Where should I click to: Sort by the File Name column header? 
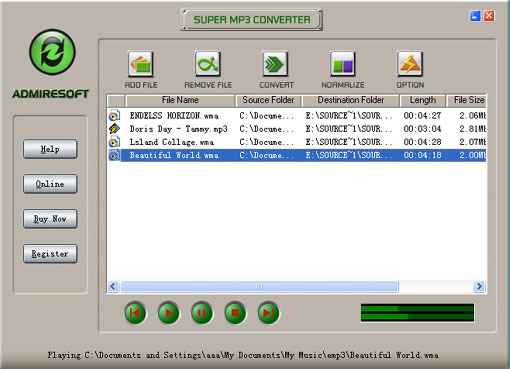pyautogui.click(x=180, y=100)
